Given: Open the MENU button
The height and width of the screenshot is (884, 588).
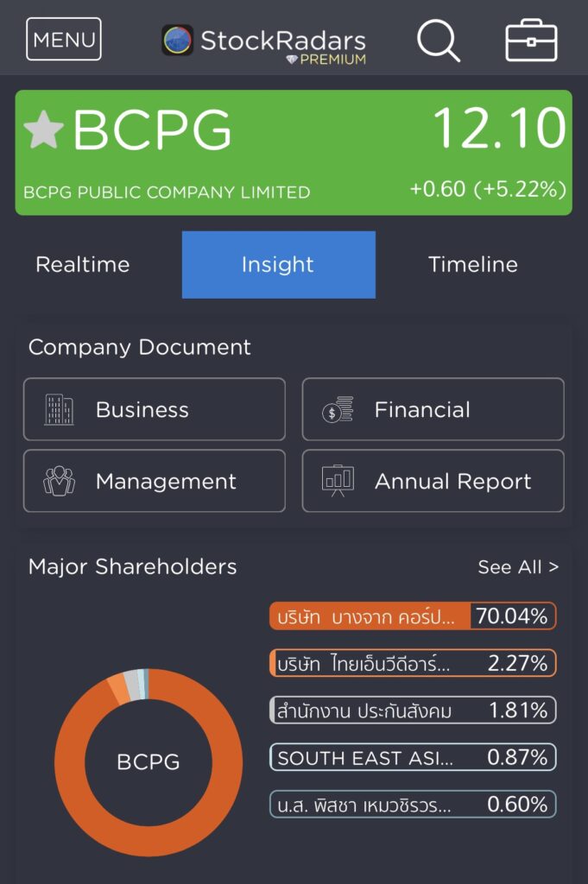Looking at the screenshot, I should click(64, 40).
